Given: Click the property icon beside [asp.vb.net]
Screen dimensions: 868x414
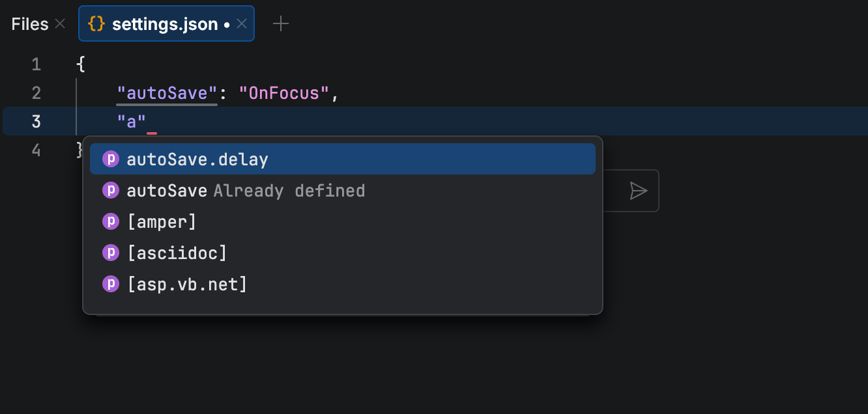Looking at the screenshot, I should point(110,284).
